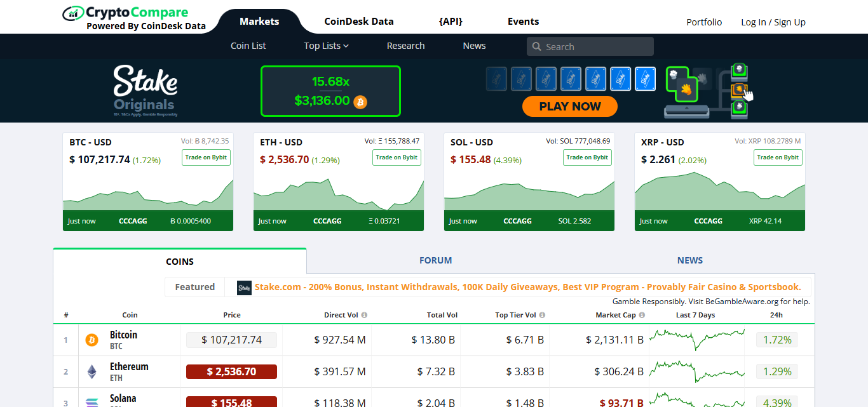The height and width of the screenshot is (407, 868).
Task: Open the Markets tab
Action: coord(259,22)
